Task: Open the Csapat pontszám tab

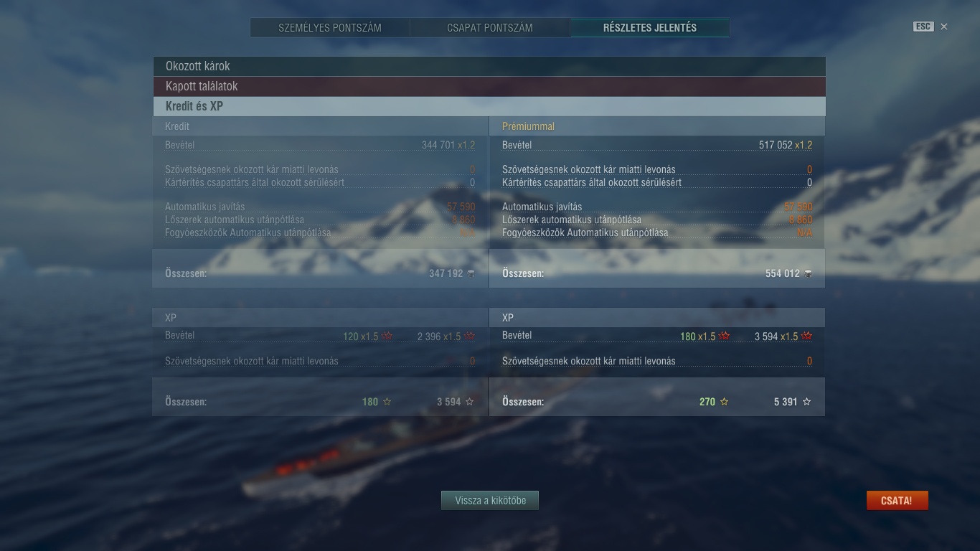Action: pyautogui.click(x=490, y=28)
